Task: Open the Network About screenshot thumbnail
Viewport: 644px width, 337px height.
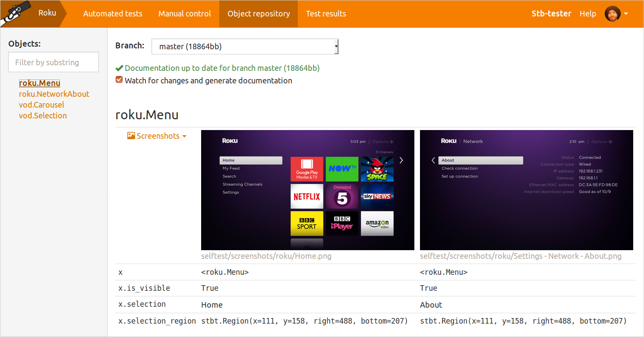Action: coord(527,190)
